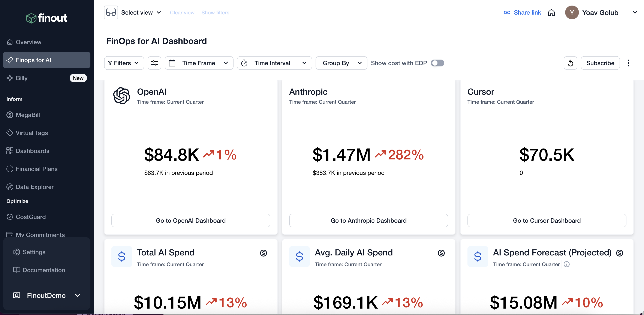
Task: Expand the user menu chevron
Action: point(635,12)
